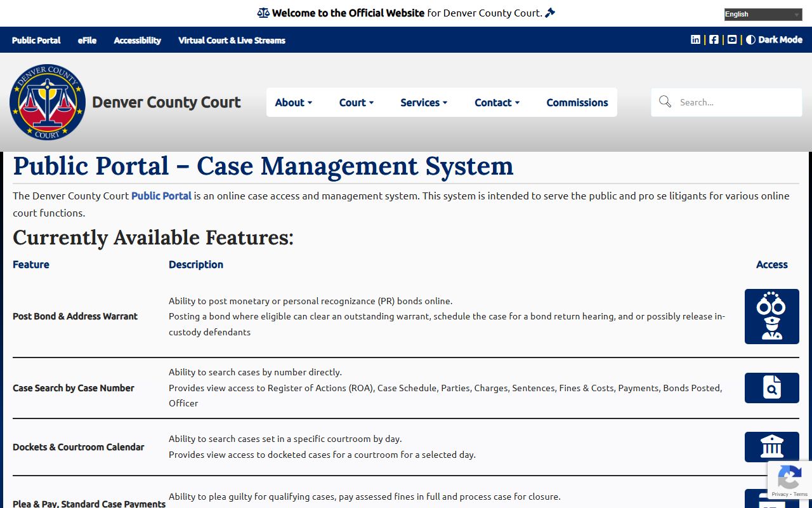Open Post Bond handcuffs access icon
812x508 pixels.
tap(772, 316)
